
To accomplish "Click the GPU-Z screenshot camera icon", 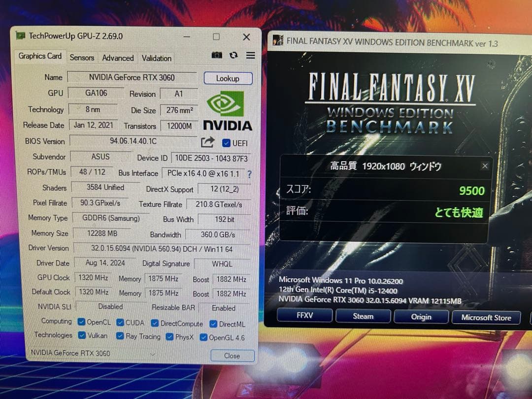I will pos(217,55).
